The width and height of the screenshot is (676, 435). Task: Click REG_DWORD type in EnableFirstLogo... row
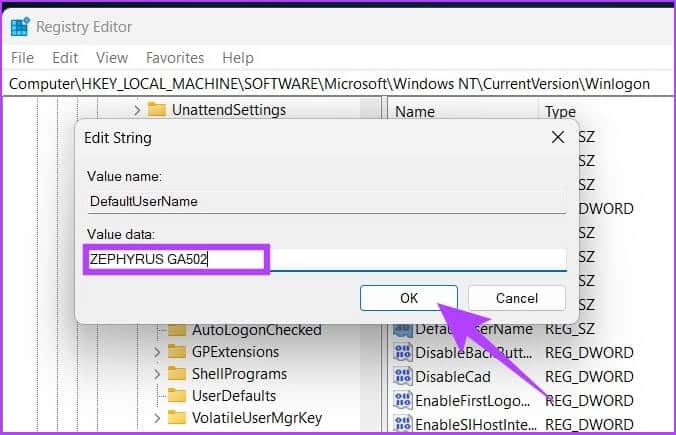[589, 401]
